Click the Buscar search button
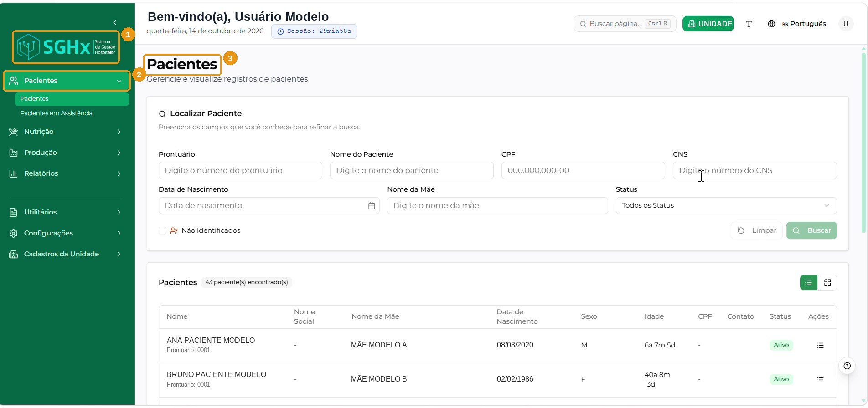The width and height of the screenshot is (868, 408). point(811,230)
